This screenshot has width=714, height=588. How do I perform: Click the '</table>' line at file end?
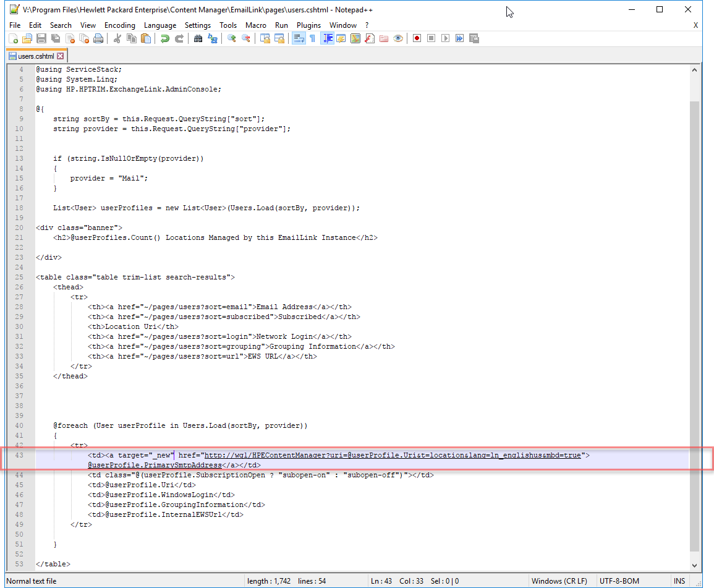click(53, 564)
